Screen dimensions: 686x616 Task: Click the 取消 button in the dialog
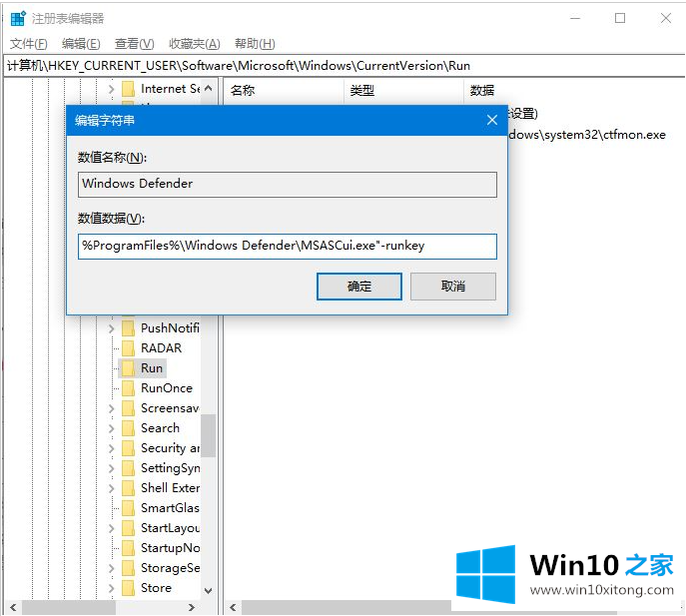pos(453,287)
